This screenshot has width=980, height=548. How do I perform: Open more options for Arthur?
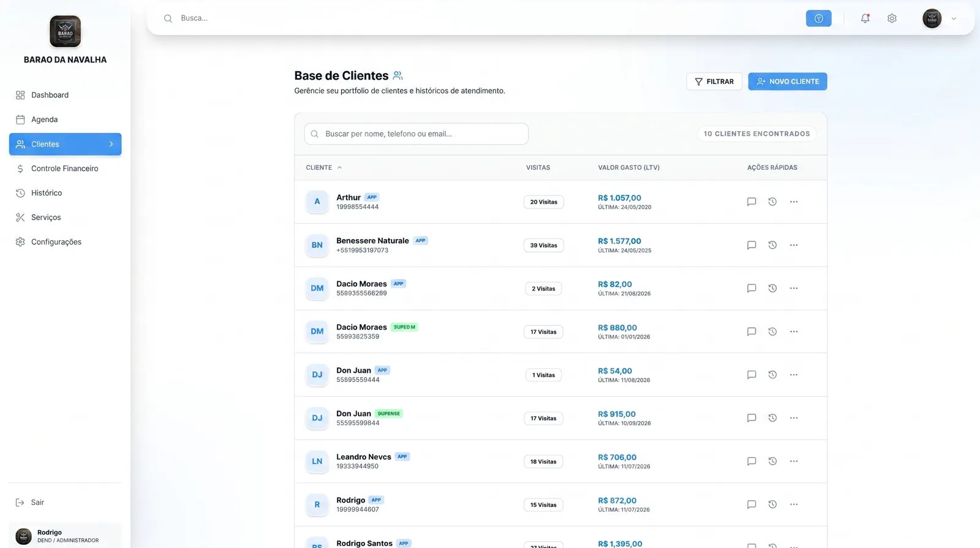(794, 202)
